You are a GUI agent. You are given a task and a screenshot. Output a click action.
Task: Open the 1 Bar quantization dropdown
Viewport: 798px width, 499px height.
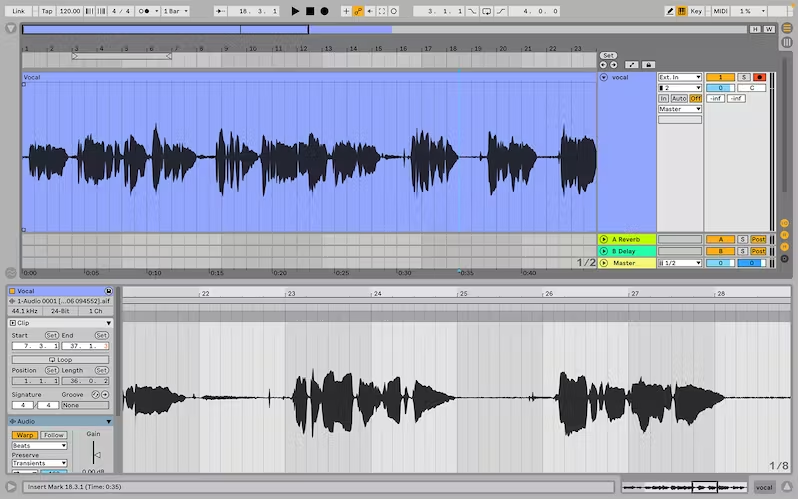pos(176,11)
